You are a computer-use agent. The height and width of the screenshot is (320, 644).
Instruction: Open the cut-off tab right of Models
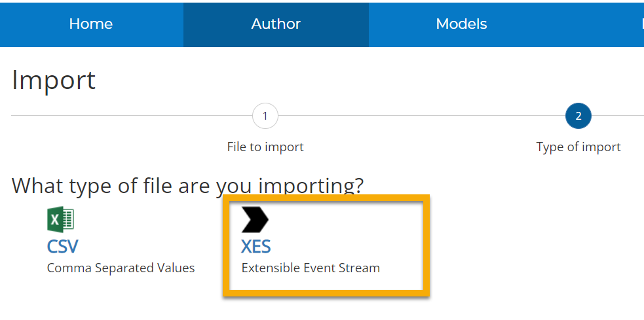click(x=641, y=24)
